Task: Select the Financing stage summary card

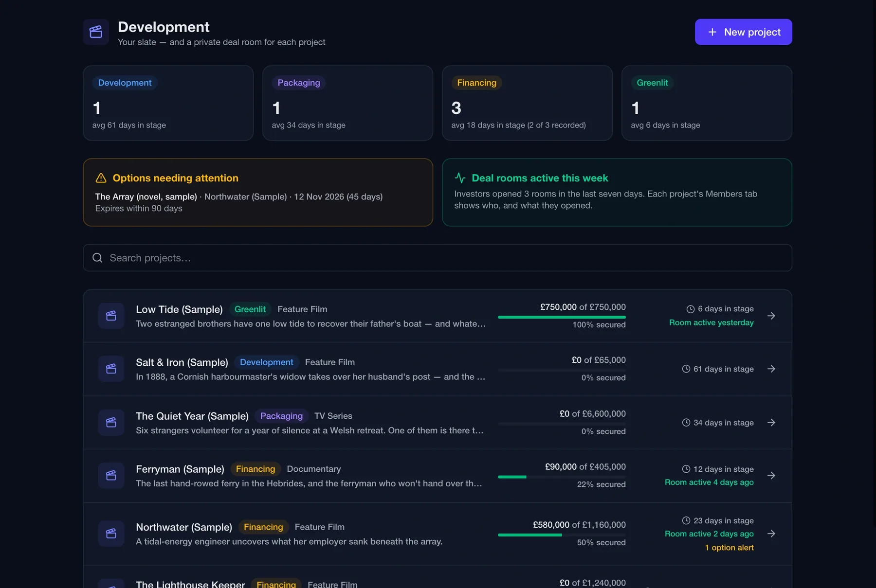Action: tap(527, 103)
